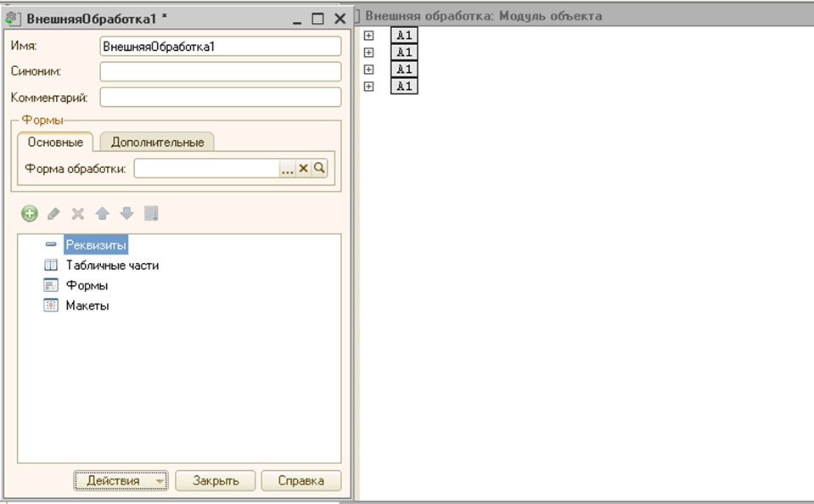Screen dimensions: 814x504
Task: Click the Справка button
Action: pos(301,480)
